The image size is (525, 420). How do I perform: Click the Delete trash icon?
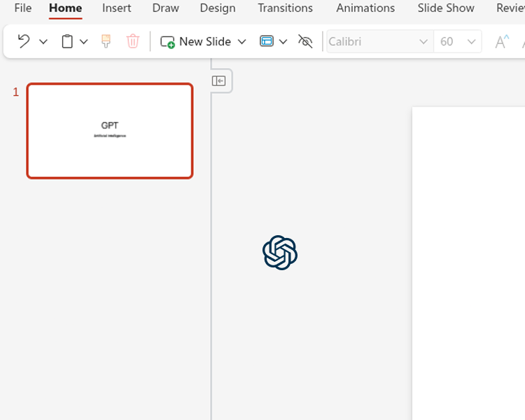point(132,41)
